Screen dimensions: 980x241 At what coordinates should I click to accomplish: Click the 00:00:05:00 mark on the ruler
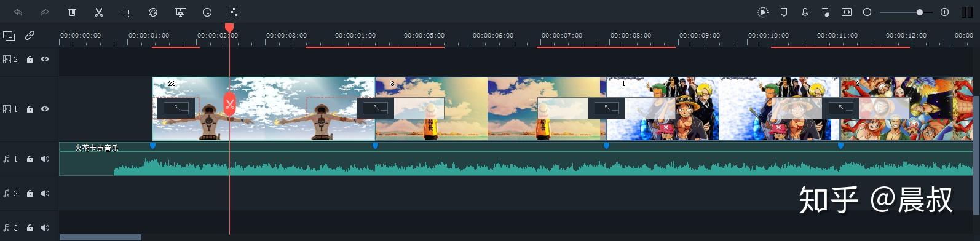[x=424, y=36]
